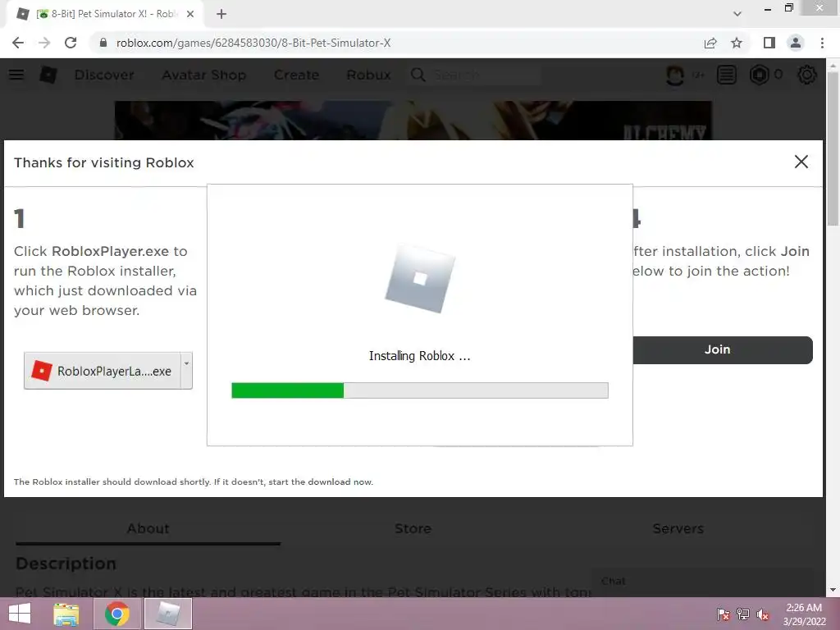This screenshot has width=840, height=630.
Task: Click the ALCHEMY banner advertisement image
Action: click(x=413, y=121)
